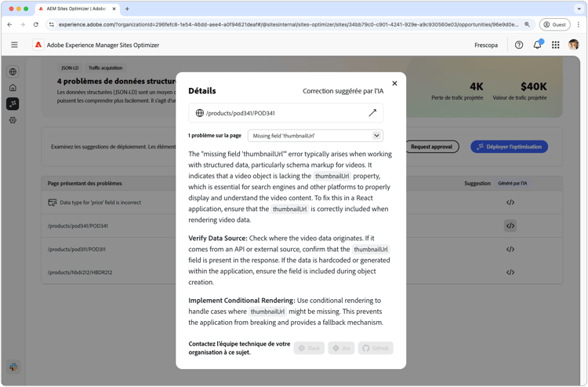
Task: View code suggestion for 'price' field row
Action: coord(510,203)
